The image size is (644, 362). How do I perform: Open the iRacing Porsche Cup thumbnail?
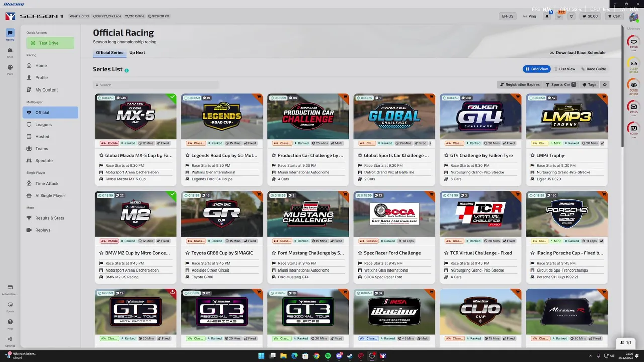pos(567,214)
